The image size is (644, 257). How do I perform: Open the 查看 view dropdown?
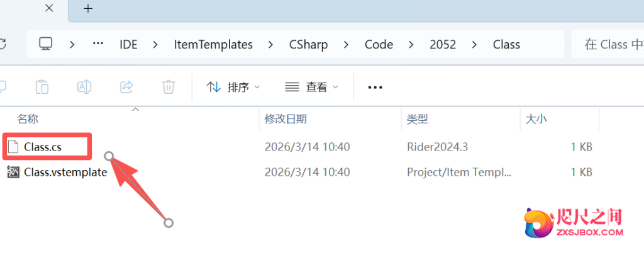pyautogui.click(x=311, y=88)
